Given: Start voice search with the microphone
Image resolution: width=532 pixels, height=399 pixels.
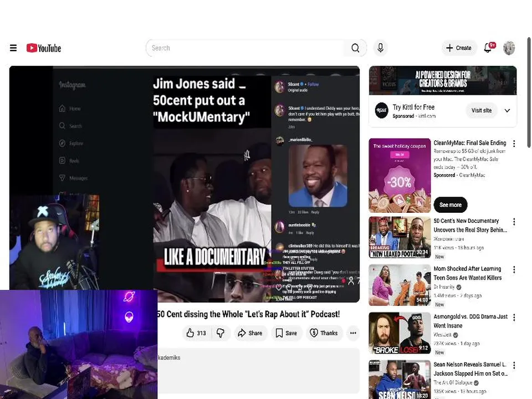Looking at the screenshot, I should (x=380, y=48).
